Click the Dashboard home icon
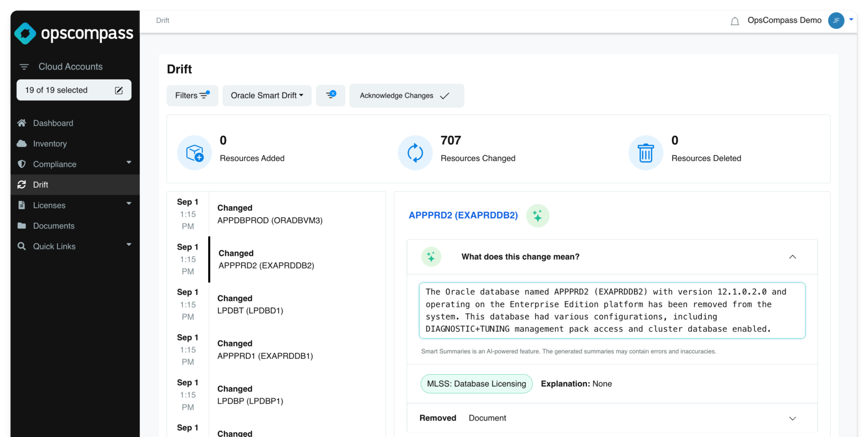Screen dimensions: 868x437 click(22, 123)
